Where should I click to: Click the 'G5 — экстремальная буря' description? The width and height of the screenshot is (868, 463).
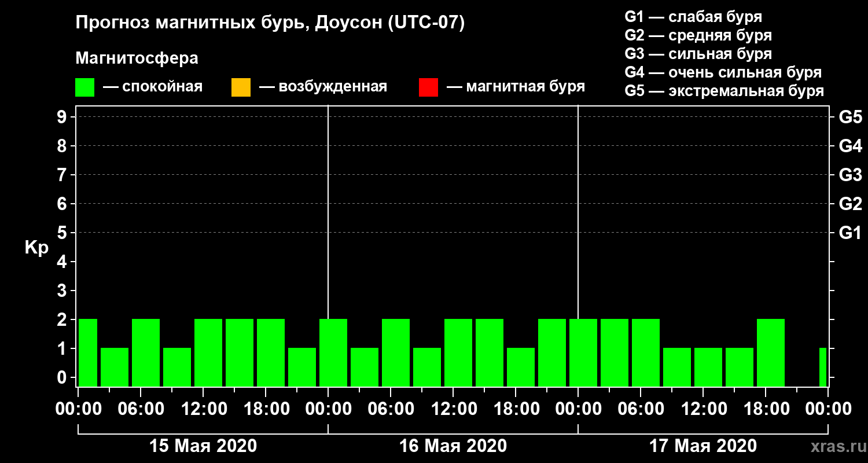[x=724, y=91]
